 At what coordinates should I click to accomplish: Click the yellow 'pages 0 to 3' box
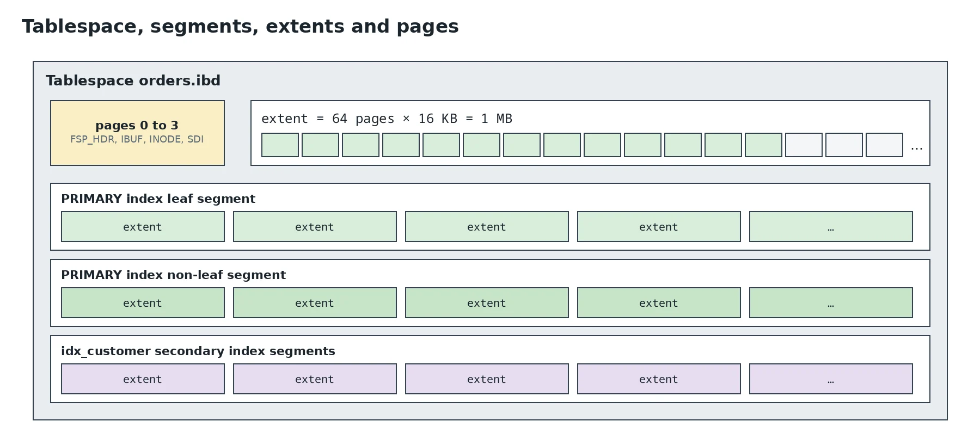137,133
